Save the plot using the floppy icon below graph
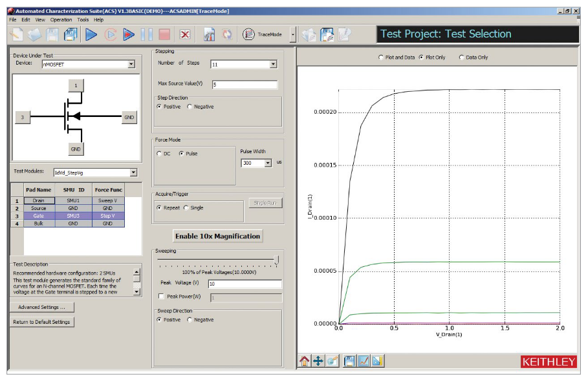This screenshot has width=588, height=380. pyautogui.click(x=349, y=361)
